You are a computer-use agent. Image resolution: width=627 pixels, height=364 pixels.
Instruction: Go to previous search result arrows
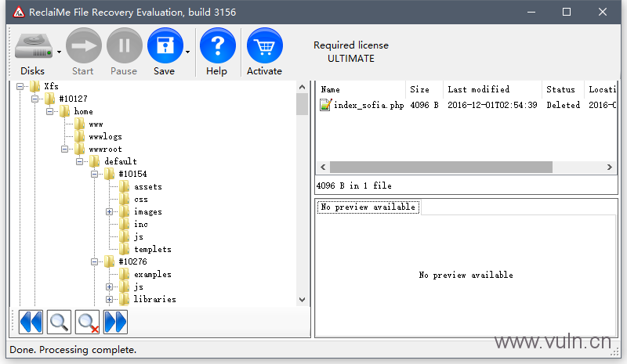[x=31, y=322]
